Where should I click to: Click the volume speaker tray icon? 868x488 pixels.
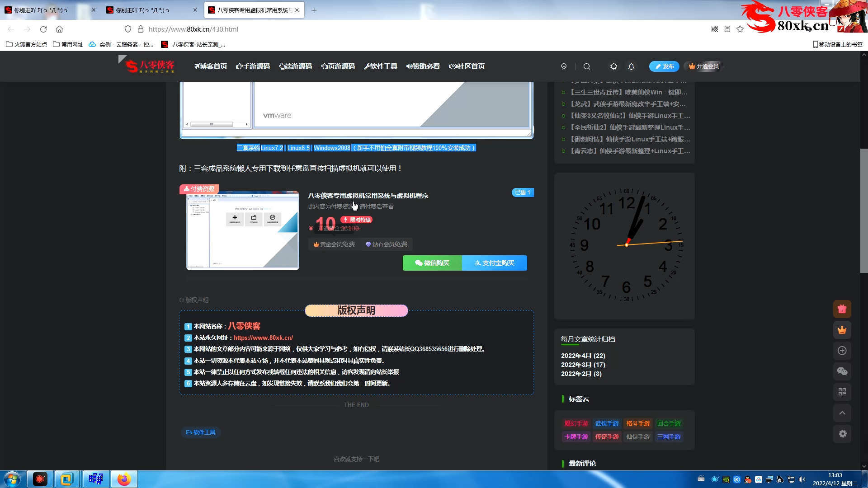point(802,479)
